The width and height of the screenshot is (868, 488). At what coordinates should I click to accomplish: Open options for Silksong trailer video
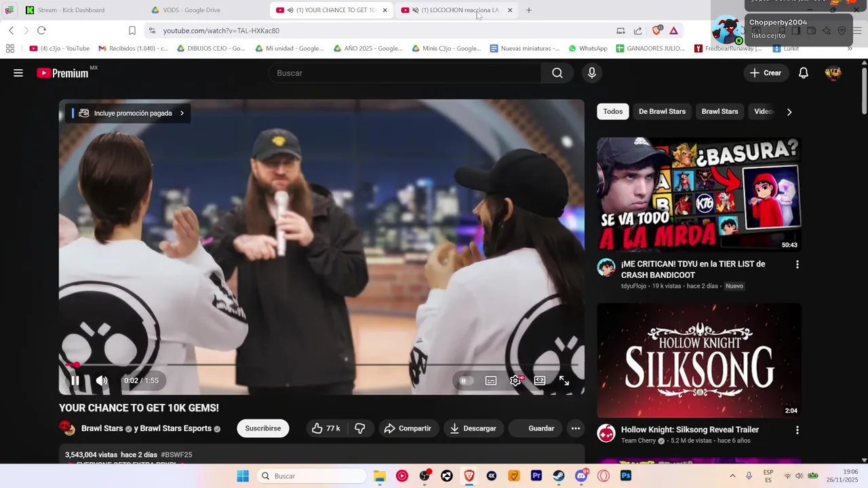coord(797,430)
